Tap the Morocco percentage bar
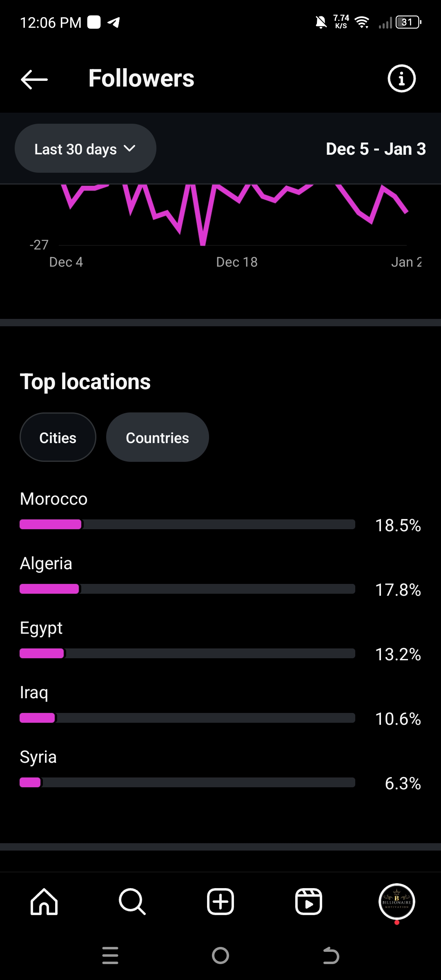The image size is (441, 980). point(187,524)
